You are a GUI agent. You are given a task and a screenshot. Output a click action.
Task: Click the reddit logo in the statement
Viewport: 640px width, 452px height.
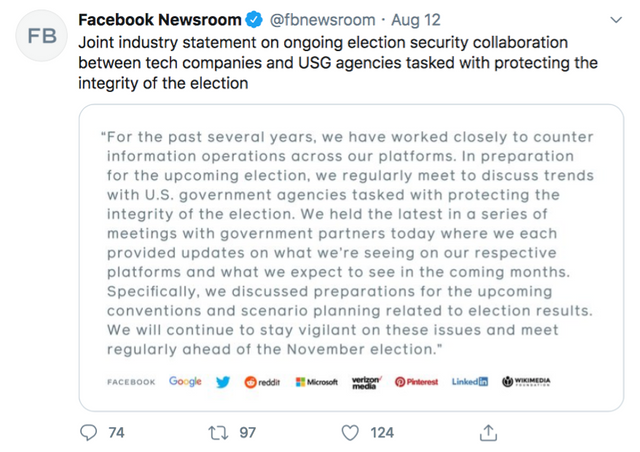click(x=263, y=382)
